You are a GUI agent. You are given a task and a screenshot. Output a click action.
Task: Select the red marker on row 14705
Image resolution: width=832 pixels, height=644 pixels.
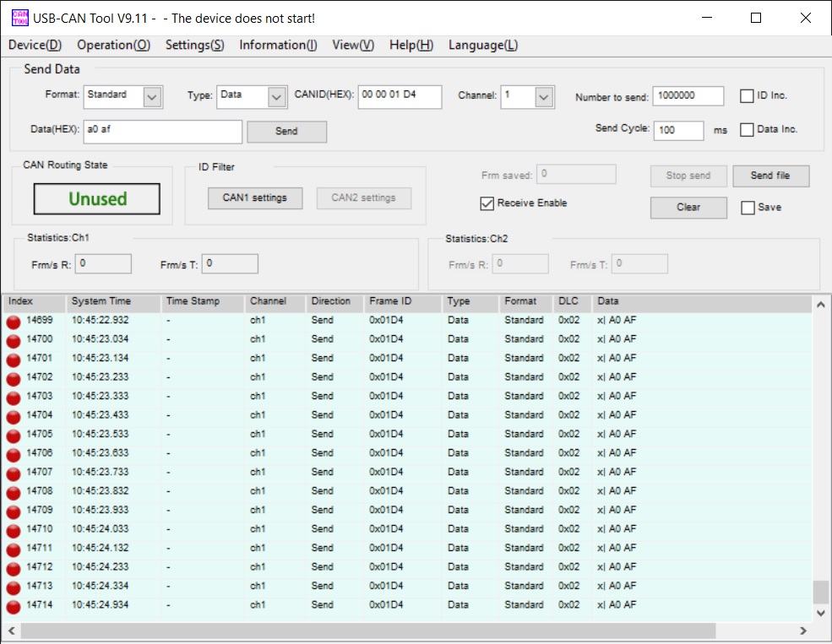pyautogui.click(x=14, y=436)
